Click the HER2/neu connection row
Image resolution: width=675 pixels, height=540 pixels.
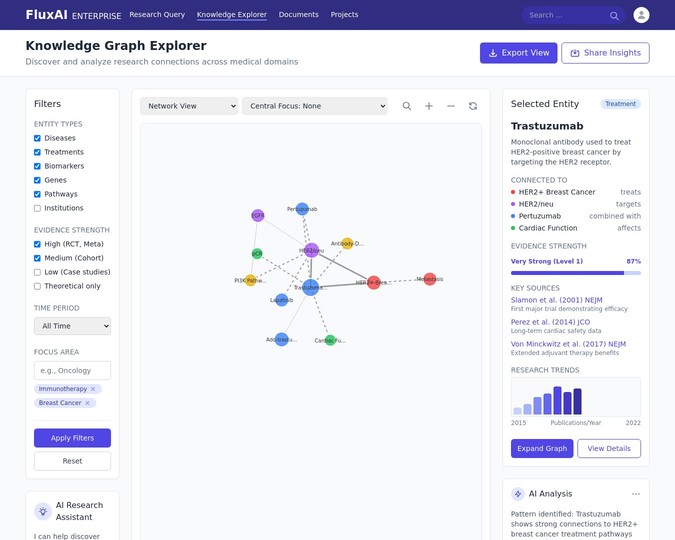pos(576,204)
